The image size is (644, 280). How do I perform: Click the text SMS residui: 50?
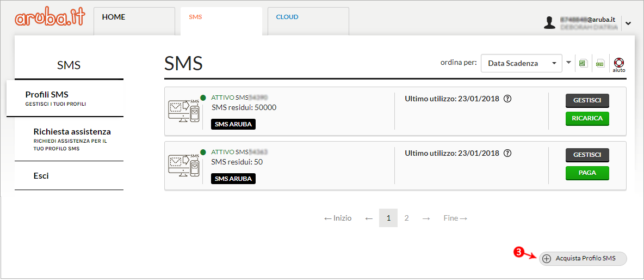[x=237, y=162]
